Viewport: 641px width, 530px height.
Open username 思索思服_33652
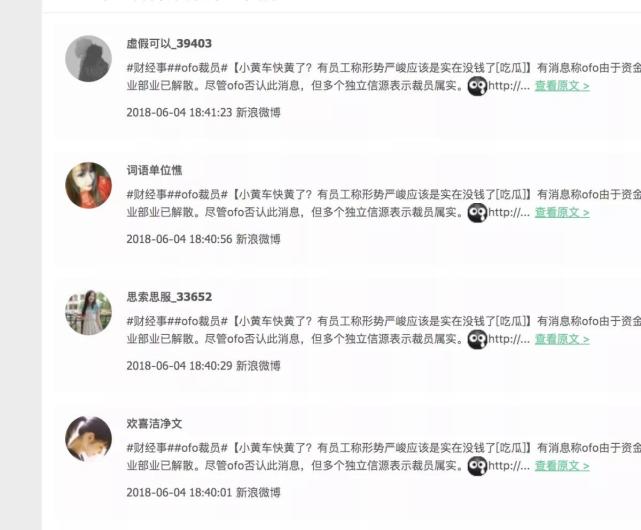pos(169,297)
